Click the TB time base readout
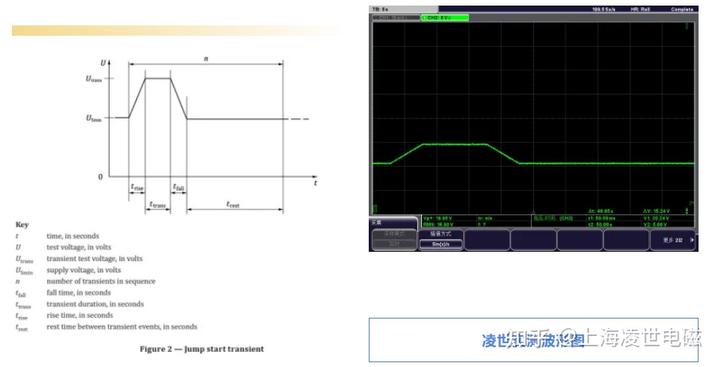The width and height of the screenshot is (720, 367). 381,9
